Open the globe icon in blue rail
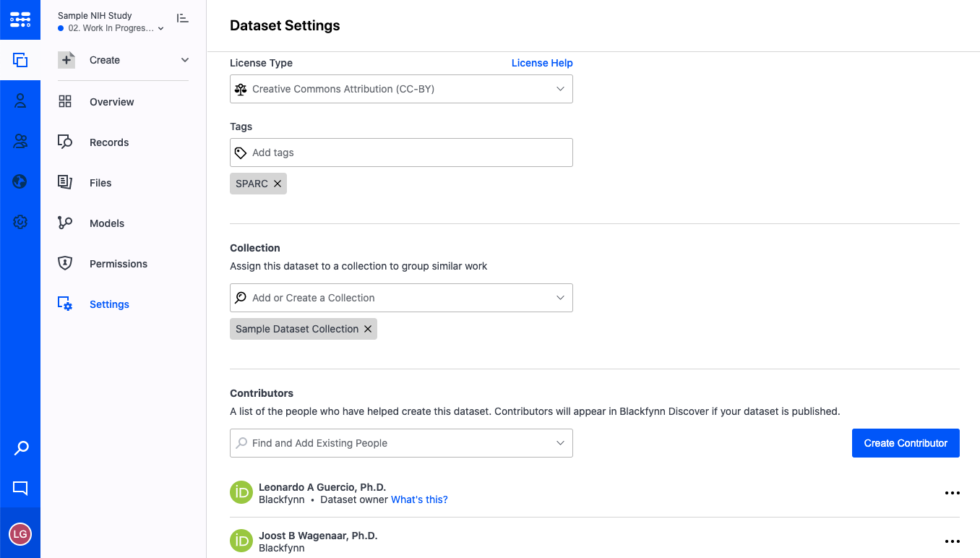 tap(20, 181)
